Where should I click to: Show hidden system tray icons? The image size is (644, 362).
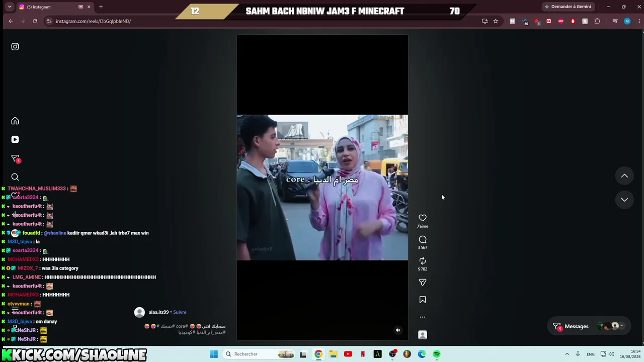567,354
